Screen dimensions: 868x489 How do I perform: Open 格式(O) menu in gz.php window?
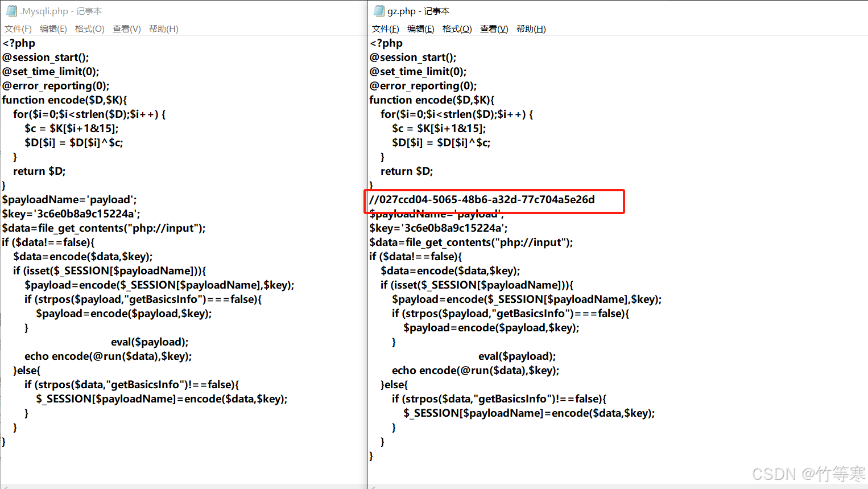[457, 29]
